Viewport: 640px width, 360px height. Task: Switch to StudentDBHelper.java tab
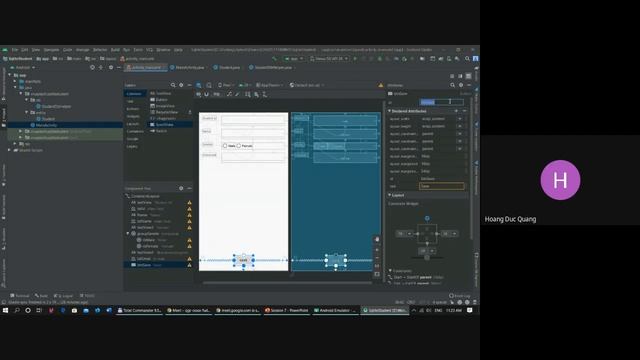coord(271,67)
